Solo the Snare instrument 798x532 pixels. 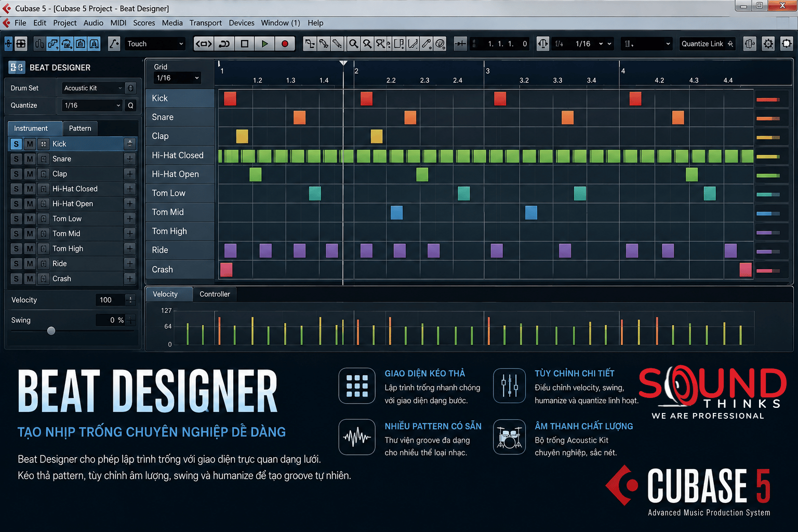[x=16, y=159]
